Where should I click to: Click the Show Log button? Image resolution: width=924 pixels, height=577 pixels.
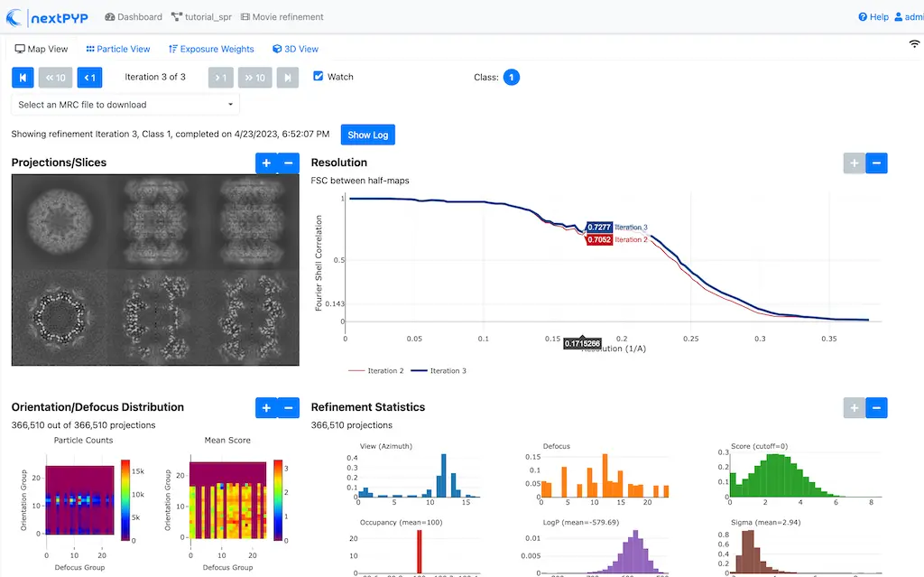click(367, 135)
